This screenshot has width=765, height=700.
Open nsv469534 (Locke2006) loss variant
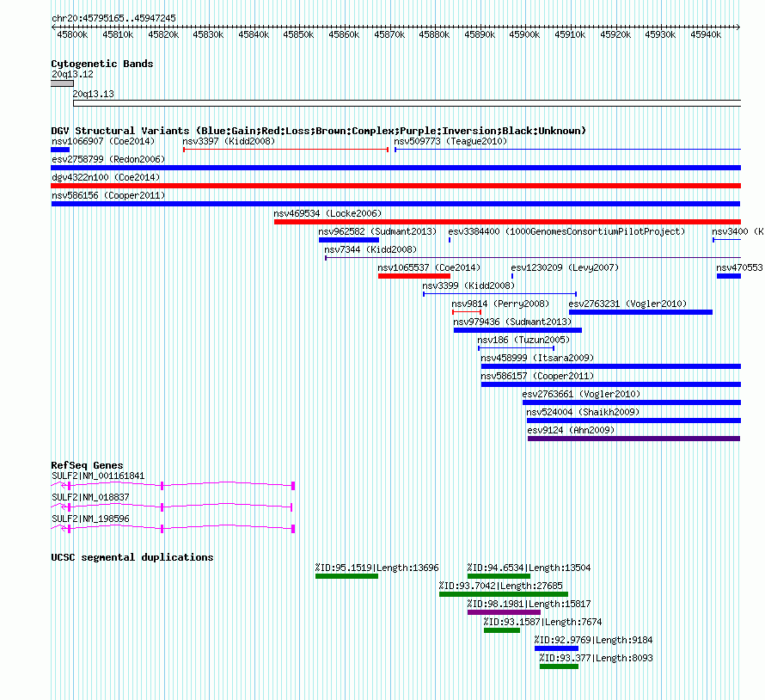pyautogui.click(x=507, y=222)
